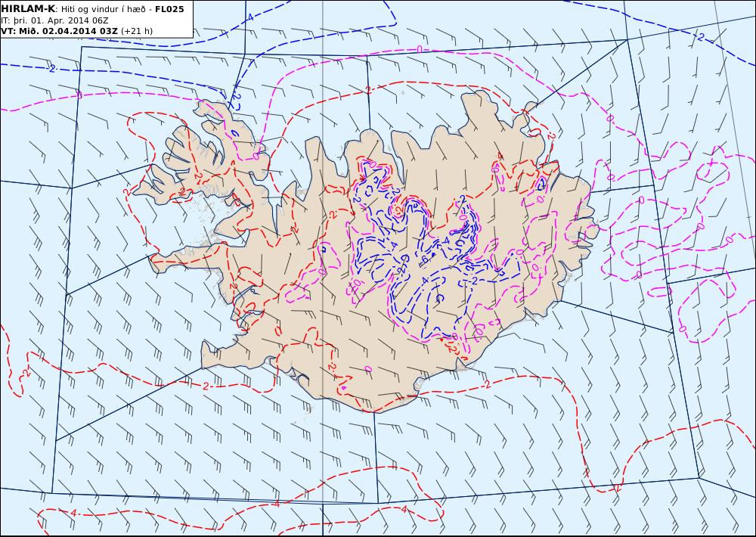756x537 pixels.
Task: Click the '(+21 h)' forecast offset text
Action: [136, 31]
